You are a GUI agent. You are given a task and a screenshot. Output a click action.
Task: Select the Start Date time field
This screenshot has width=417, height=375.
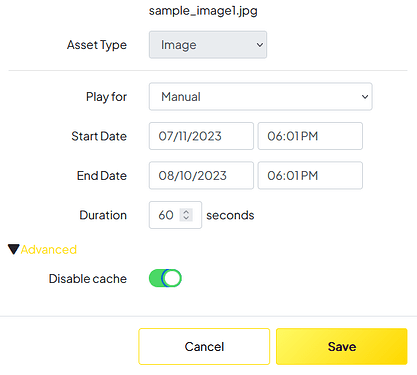point(310,136)
